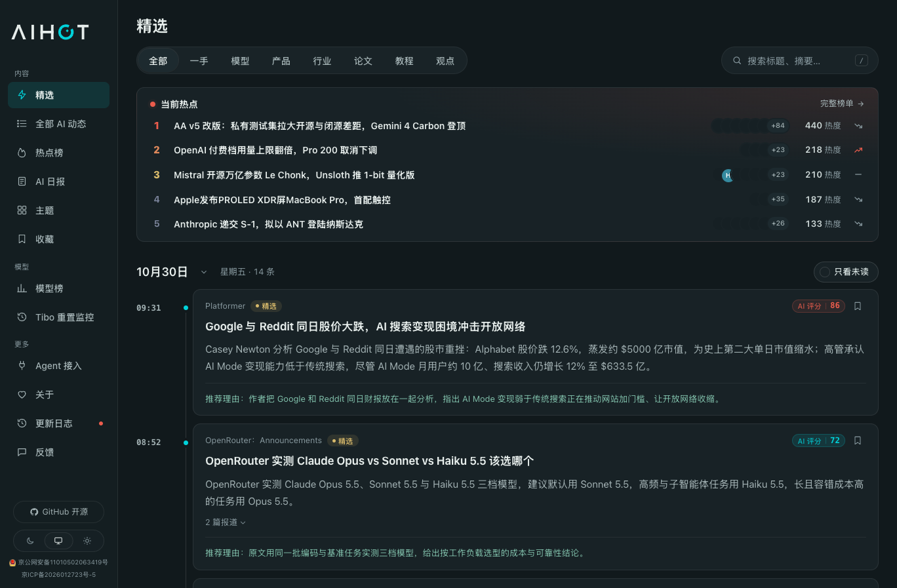Toggle the 只看未读 filter
Screen dimensions: 897x588
pyautogui.click(x=846, y=272)
